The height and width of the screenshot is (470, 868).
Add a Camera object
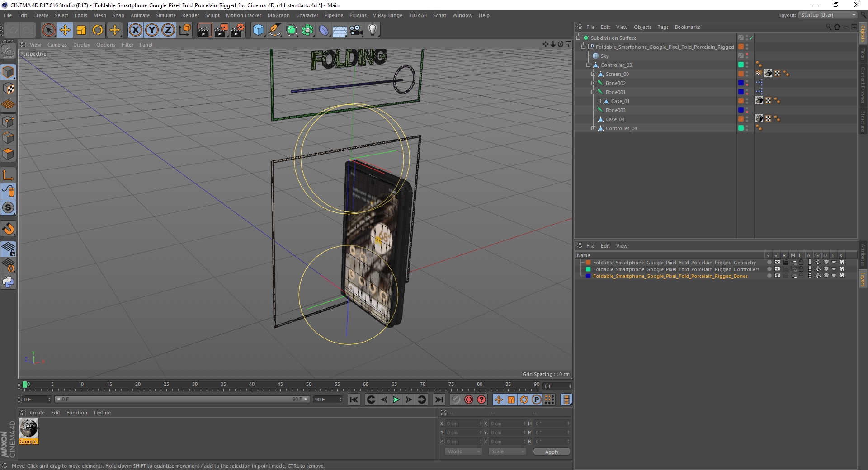pyautogui.click(x=356, y=30)
